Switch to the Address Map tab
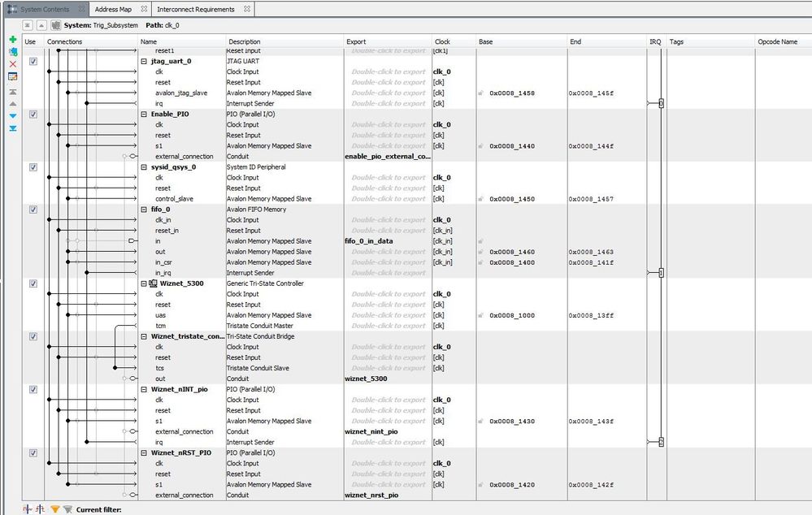Screen dimensions: 812x515 113,9
